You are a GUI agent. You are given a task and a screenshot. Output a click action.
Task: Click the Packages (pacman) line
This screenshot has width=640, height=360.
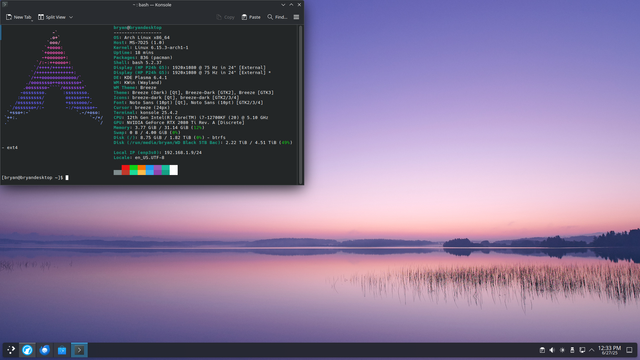point(143,58)
